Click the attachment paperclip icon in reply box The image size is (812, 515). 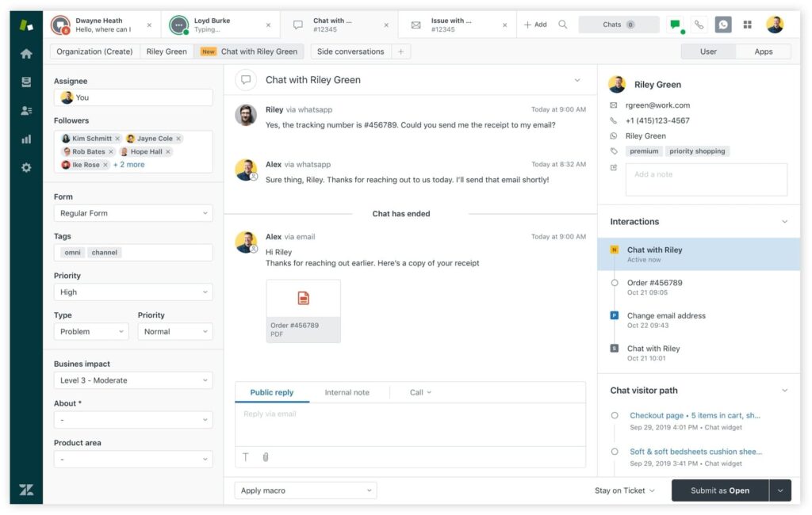point(265,457)
